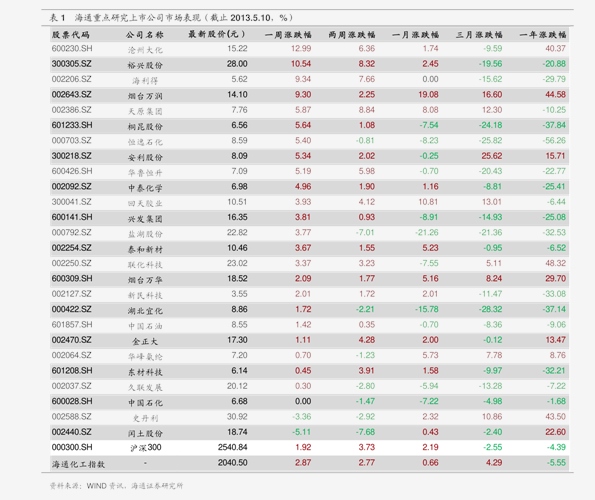The height and width of the screenshot is (500, 595).
Task: Click the 12.99 weekly change value
Action: click(x=301, y=49)
